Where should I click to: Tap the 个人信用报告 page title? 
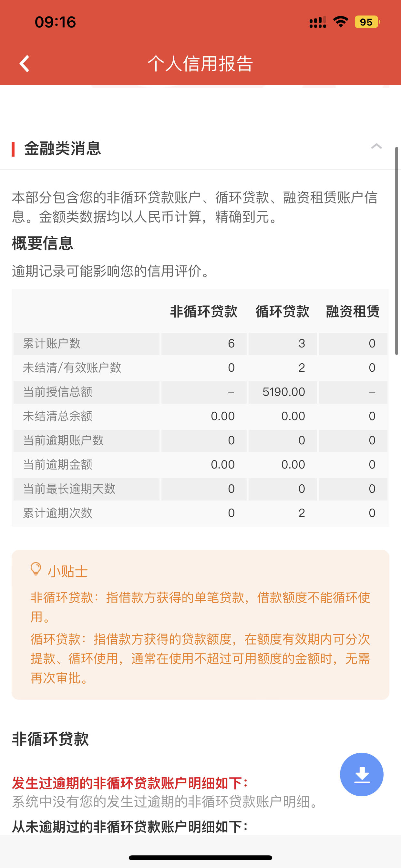(200, 63)
